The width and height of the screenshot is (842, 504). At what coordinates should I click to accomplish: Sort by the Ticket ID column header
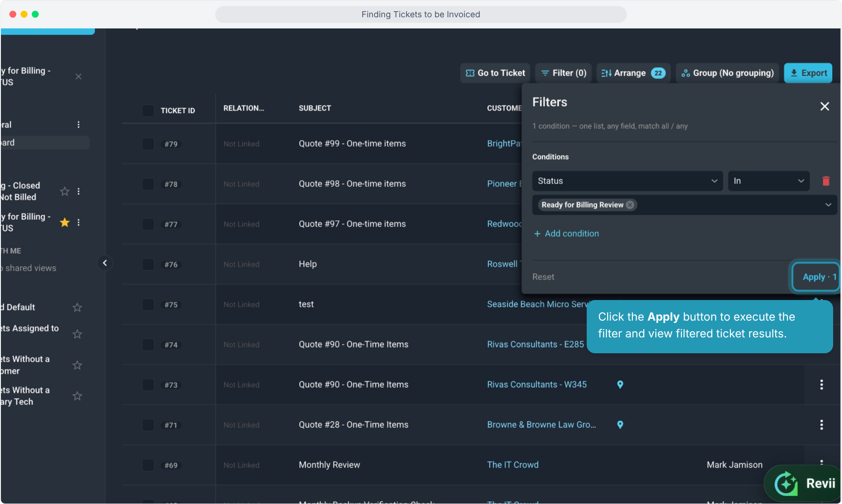pos(178,111)
